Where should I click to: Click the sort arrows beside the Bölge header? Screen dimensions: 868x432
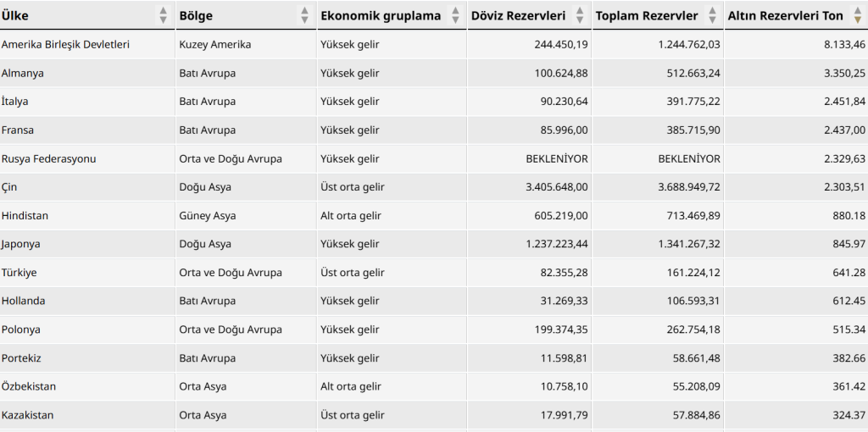point(305,15)
